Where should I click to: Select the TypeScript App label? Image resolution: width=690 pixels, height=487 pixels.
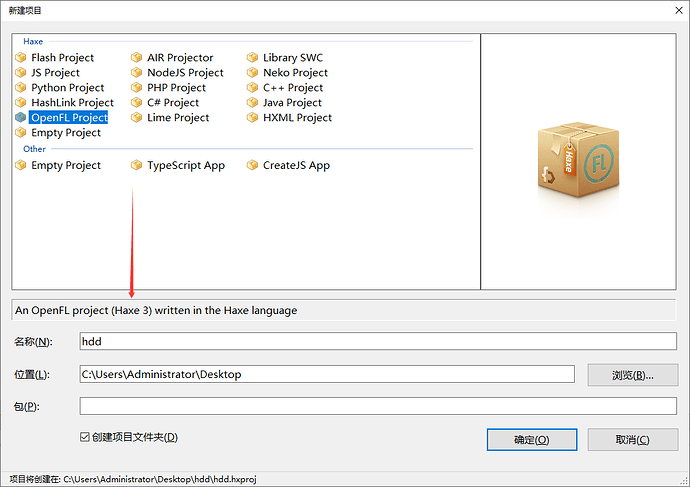(x=186, y=165)
